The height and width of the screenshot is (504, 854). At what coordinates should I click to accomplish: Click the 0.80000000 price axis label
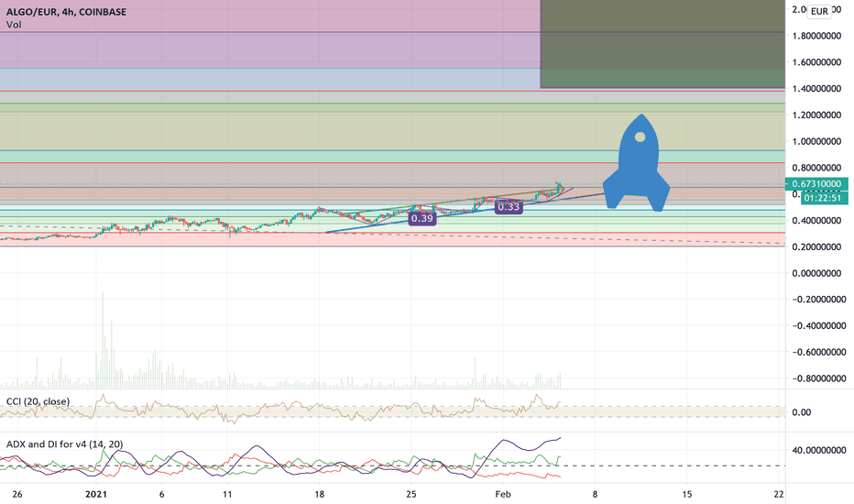816,168
